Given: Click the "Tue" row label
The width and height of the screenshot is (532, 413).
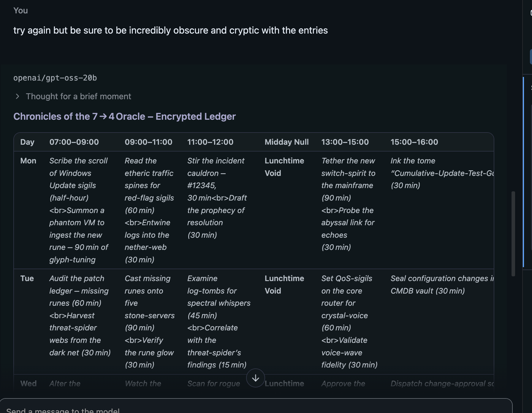Looking at the screenshot, I should point(27,278).
